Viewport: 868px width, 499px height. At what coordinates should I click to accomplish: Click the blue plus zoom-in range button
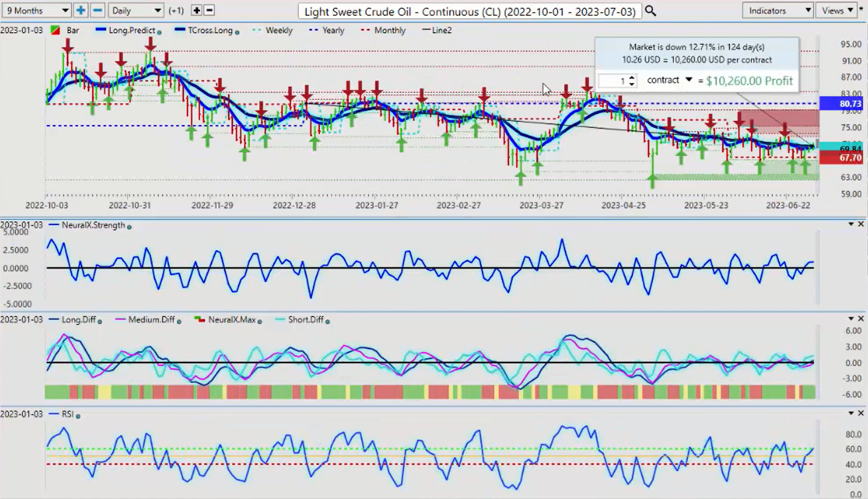click(x=81, y=10)
